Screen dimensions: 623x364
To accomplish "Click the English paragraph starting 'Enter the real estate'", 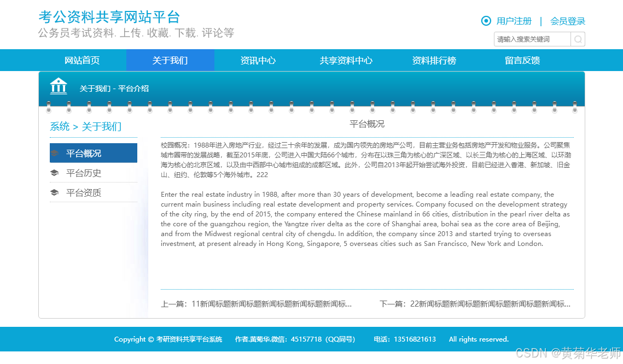I will click(x=365, y=219).
